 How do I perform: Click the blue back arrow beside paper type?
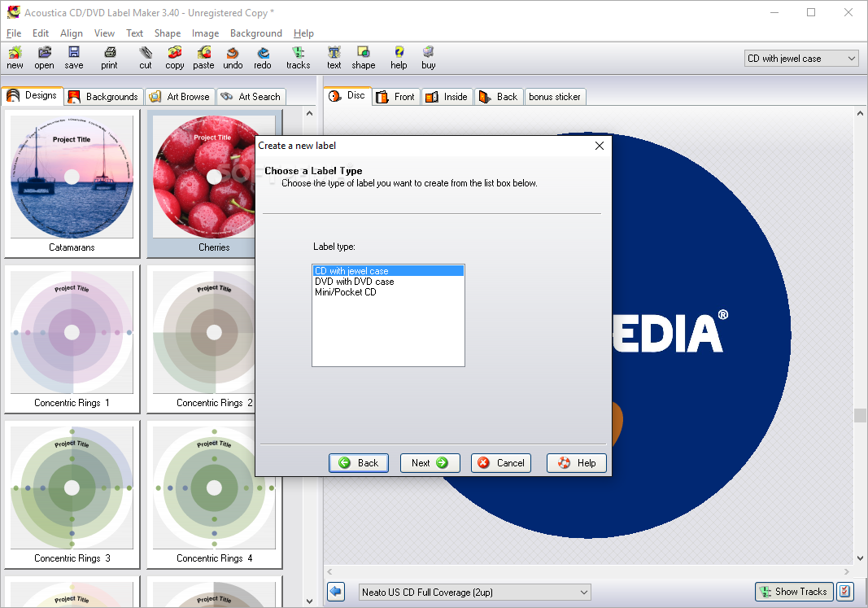(x=336, y=592)
